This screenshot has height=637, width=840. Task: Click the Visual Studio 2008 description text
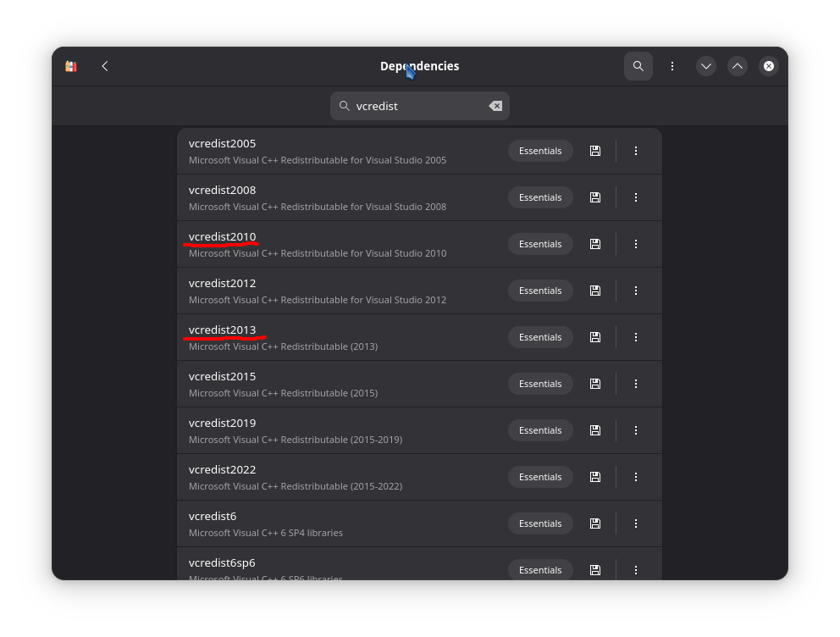click(318, 207)
